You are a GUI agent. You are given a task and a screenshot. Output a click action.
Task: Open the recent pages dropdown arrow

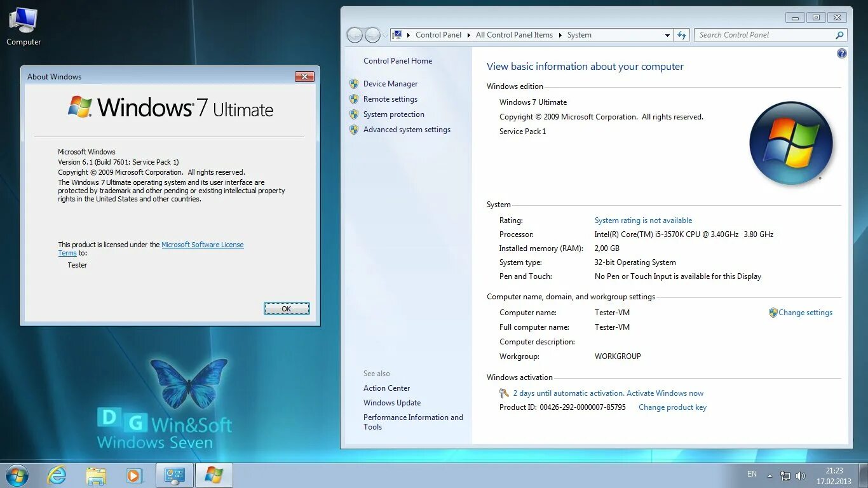pos(385,36)
